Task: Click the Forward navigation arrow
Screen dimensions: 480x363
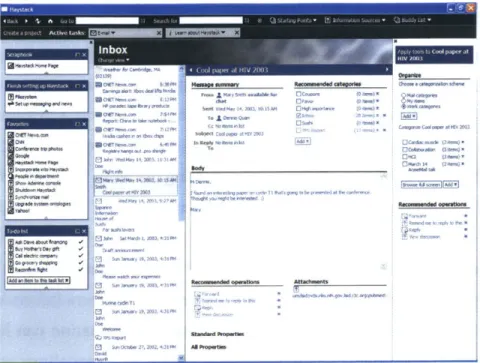Action: tap(26, 21)
